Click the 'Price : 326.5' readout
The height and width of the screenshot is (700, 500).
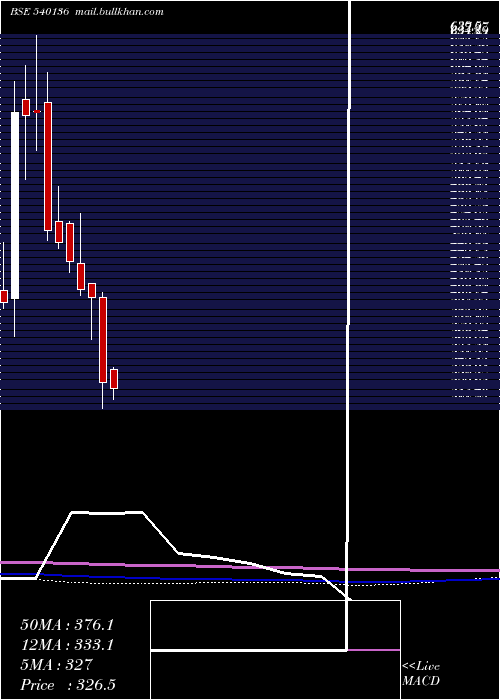click(x=68, y=685)
